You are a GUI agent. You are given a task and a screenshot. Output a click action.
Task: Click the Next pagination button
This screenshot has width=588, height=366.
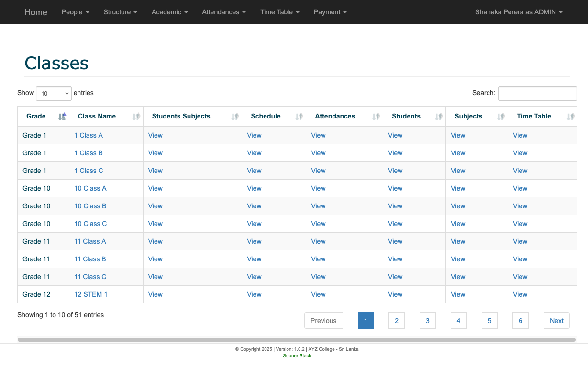[x=556, y=321]
